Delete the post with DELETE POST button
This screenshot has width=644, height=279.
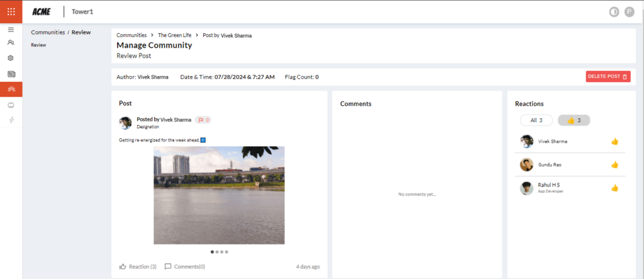pos(608,77)
